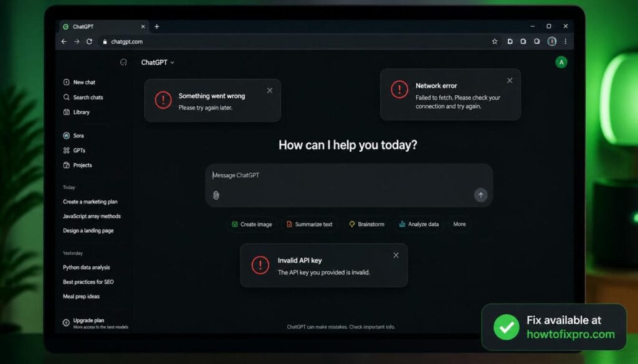Click "The API key you provided is invalid." text
The height and width of the screenshot is (364, 638).
click(x=324, y=273)
